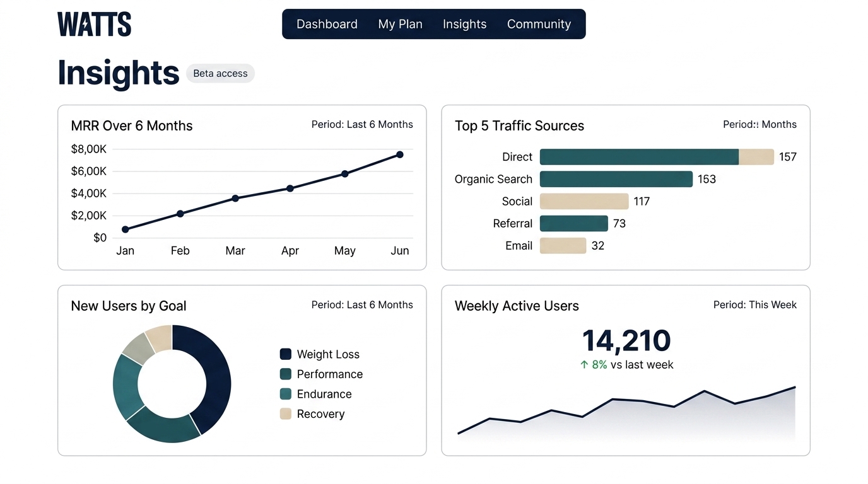868x484 pixels.
Task: Click the Organic Search bar
Action: pos(616,179)
